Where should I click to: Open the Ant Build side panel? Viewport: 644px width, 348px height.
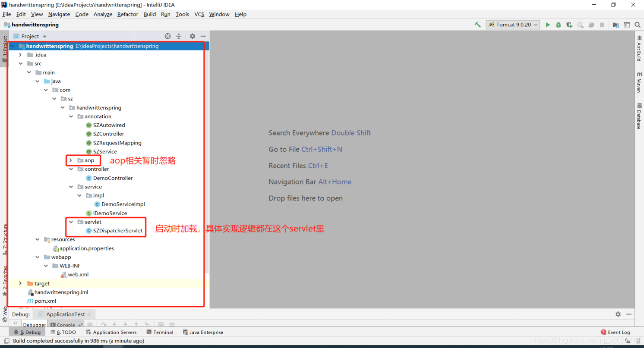pyautogui.click(x=639, y=48)
